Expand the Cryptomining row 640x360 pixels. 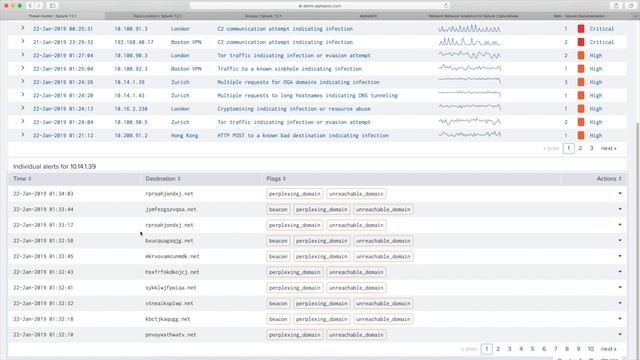click(x=22, y=108)
